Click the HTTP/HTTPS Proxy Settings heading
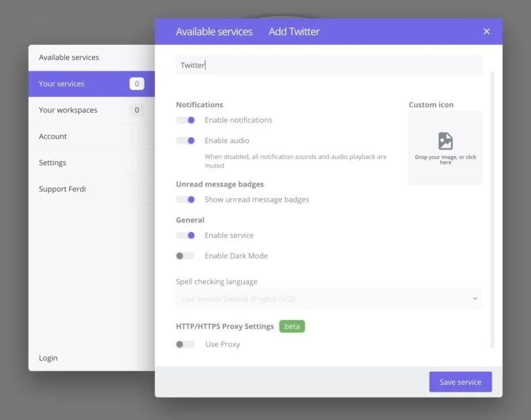Viewport: 531px width, 420px height. [x=225, y=327]
